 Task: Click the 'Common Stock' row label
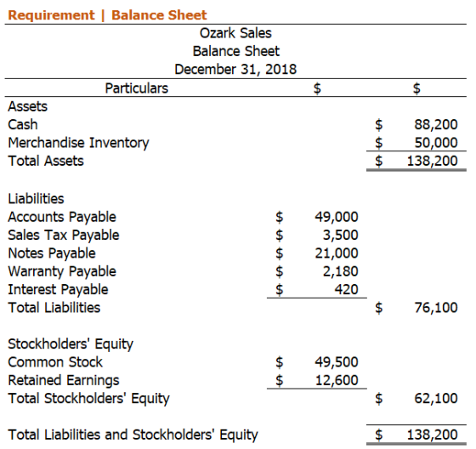click(x=55, y=362)
